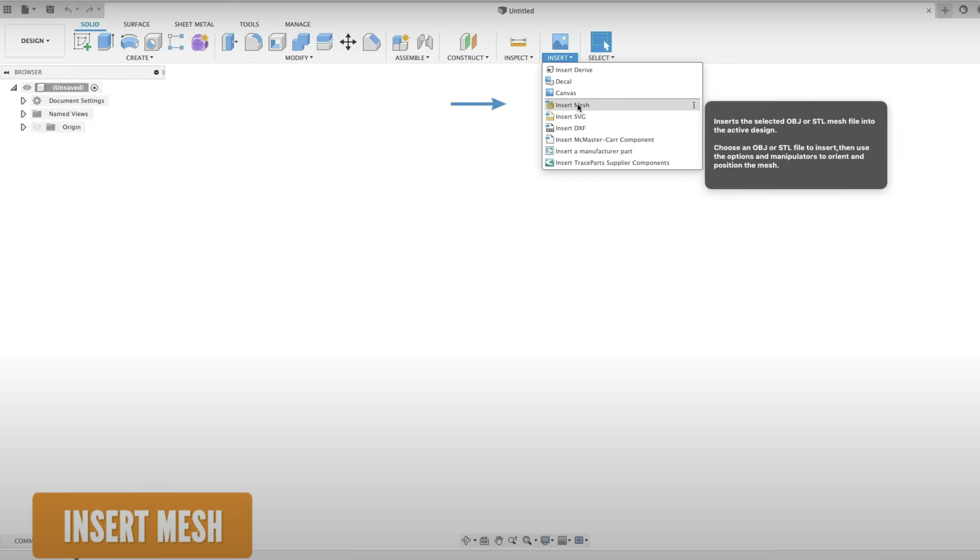This screenshot has width=980, height=560.
Task: Open the DESIGN workspace dropdown
Action: point(35,41)
